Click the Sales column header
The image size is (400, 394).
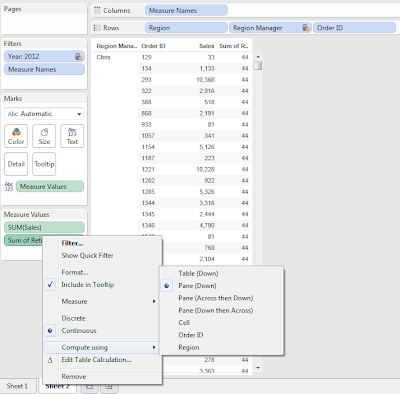pyautogui.click(x=207, y=46)
